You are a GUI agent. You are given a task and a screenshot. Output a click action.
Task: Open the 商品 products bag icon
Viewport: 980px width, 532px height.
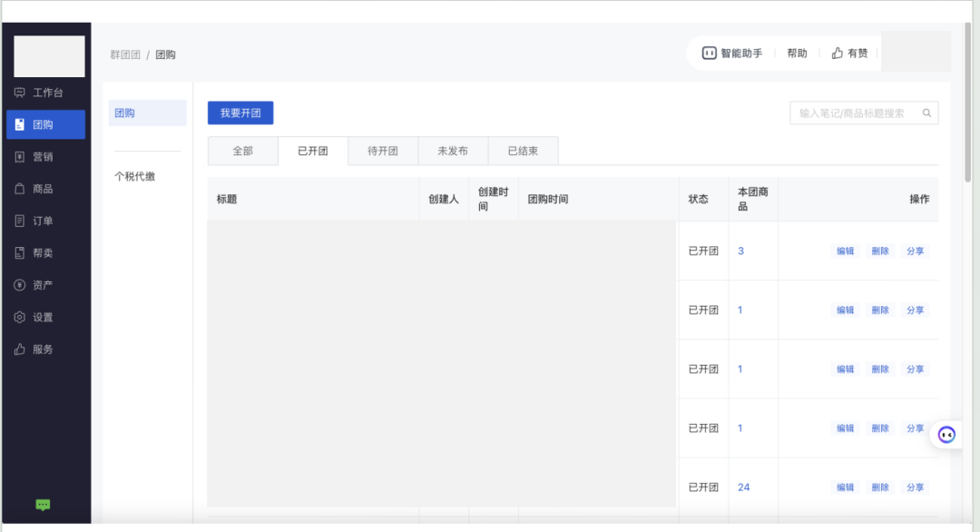point(19,189)
